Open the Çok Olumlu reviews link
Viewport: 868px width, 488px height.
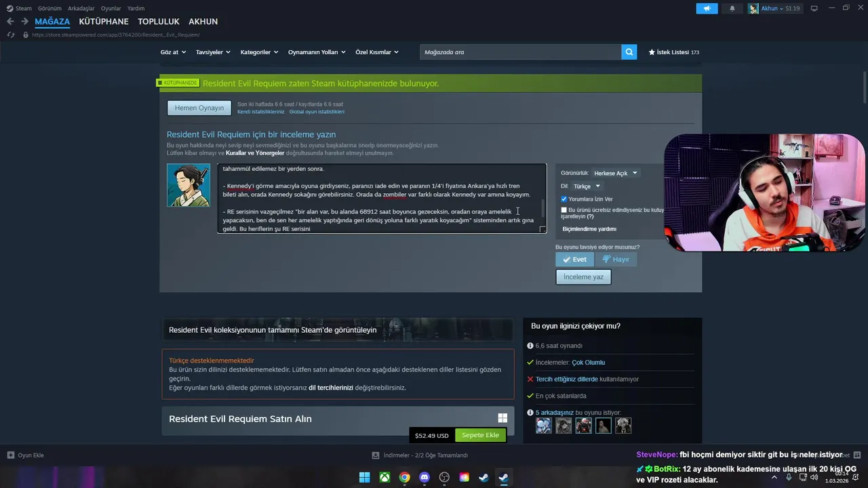pos(588,363)
